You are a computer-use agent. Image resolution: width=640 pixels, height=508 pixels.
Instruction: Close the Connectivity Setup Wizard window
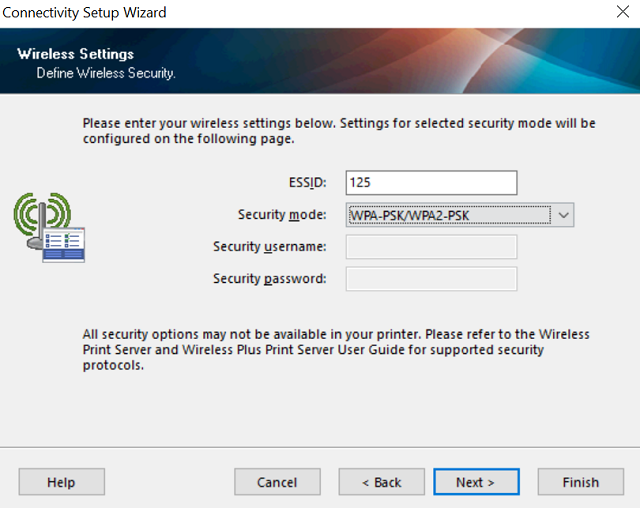pos(620,13)
